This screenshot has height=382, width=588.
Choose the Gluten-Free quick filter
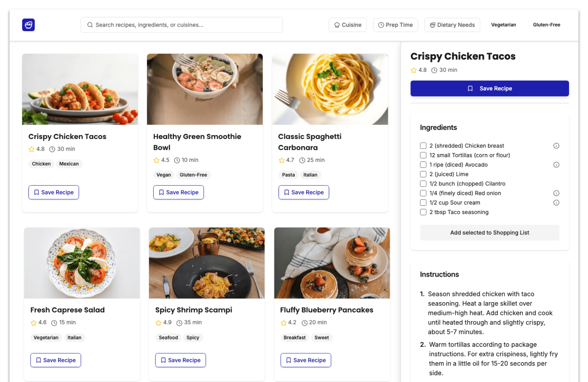pyautogui.click(x=546, y=25)
